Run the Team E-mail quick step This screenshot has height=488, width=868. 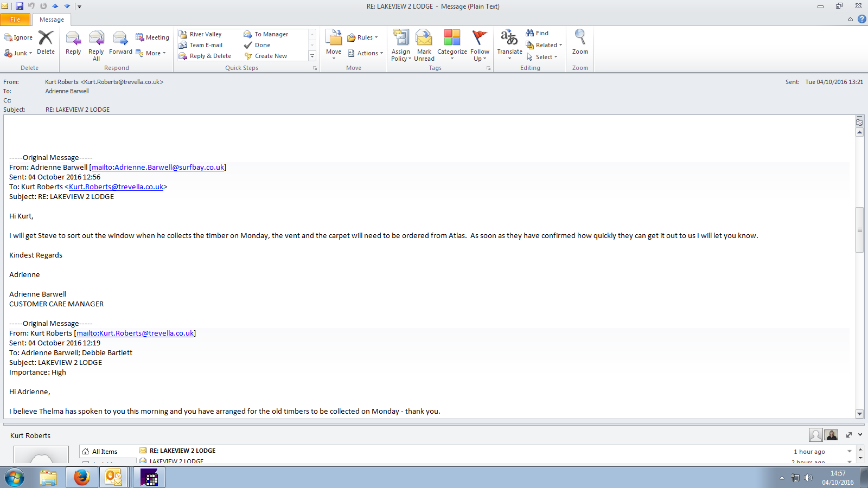coord(206,45)
